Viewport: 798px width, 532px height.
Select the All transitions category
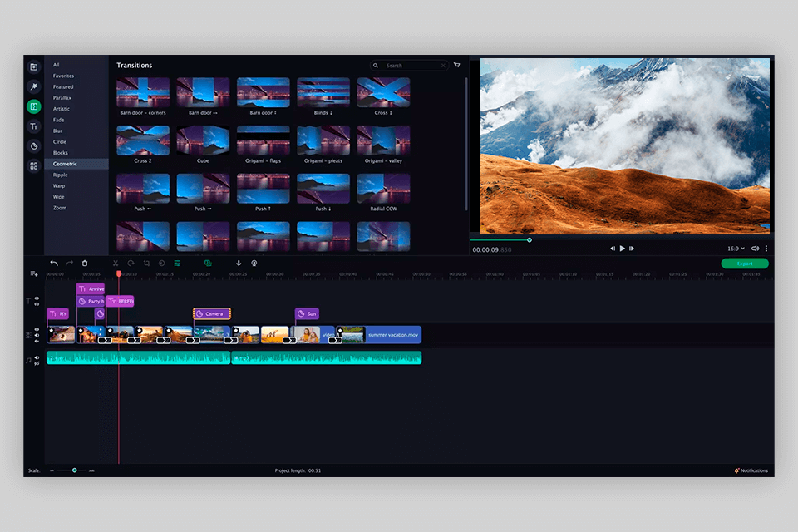[x=56, y=65]
